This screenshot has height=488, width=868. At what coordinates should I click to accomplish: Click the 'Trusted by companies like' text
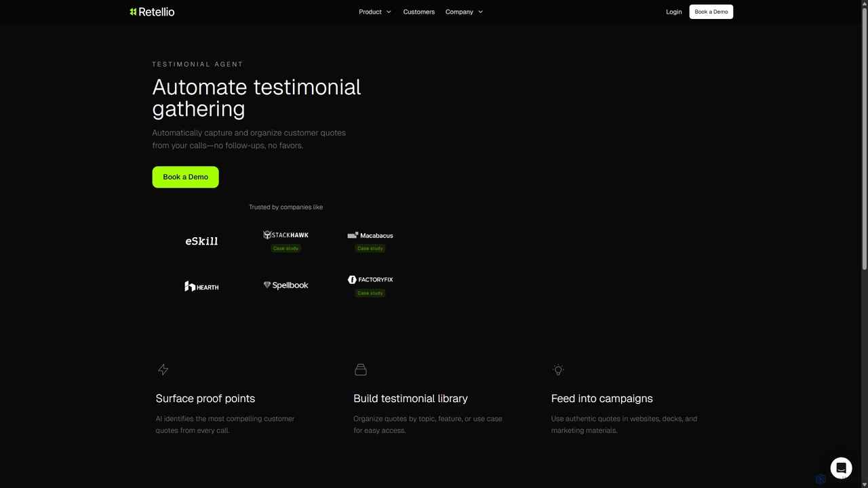285,207
